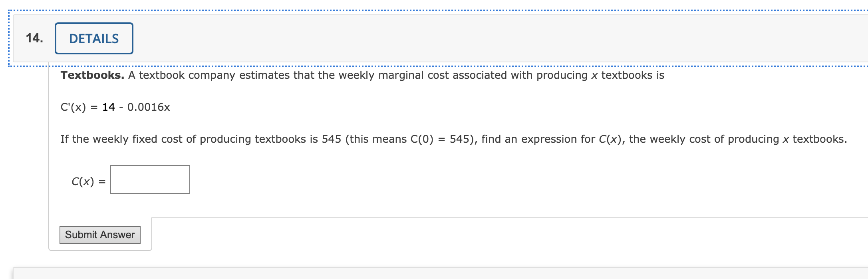Click the partially visible panel below Submit Answer
This screenshot has height=279, width=868.
399,274
